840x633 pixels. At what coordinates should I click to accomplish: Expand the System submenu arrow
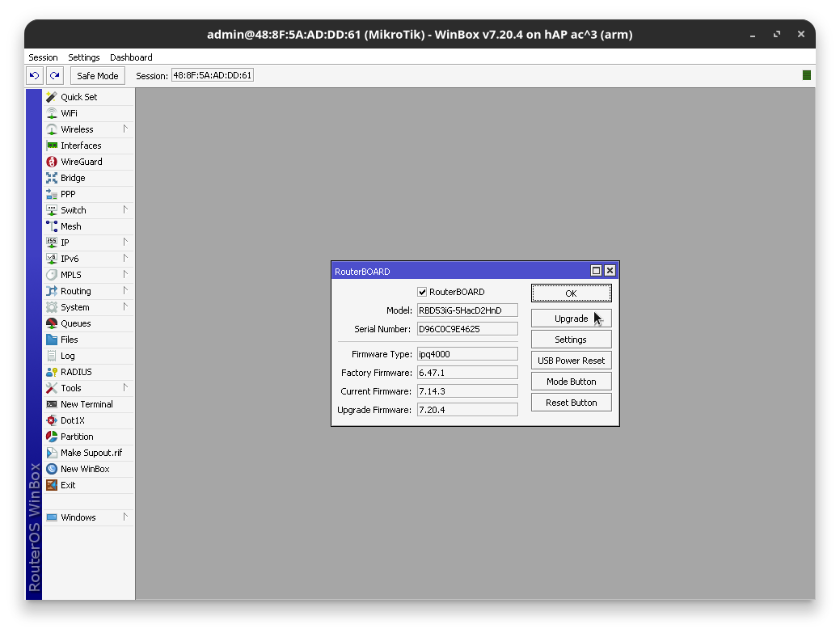click(125, 307)
